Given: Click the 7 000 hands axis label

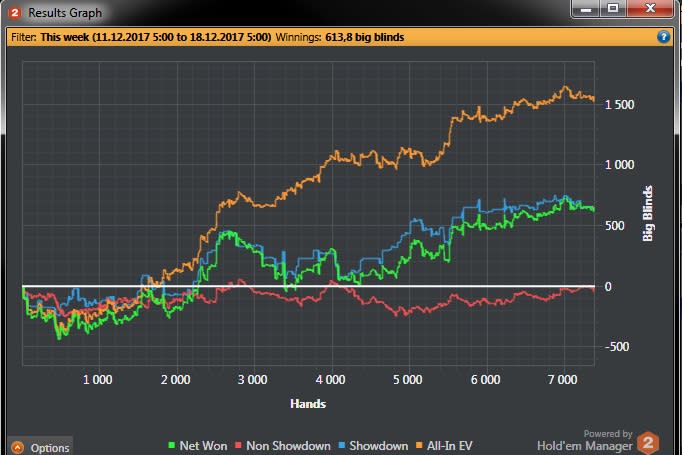Looking at the screenshot, I should coord(563,380).
